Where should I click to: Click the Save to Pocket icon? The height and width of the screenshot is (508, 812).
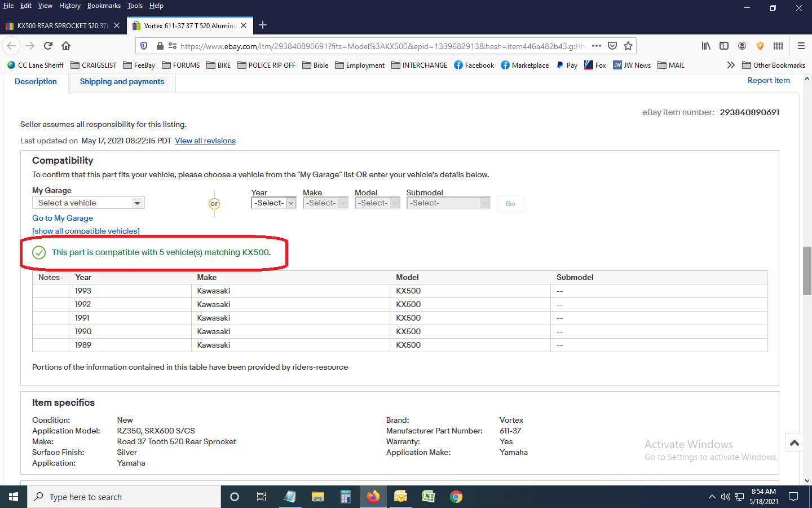coord(612,46)
